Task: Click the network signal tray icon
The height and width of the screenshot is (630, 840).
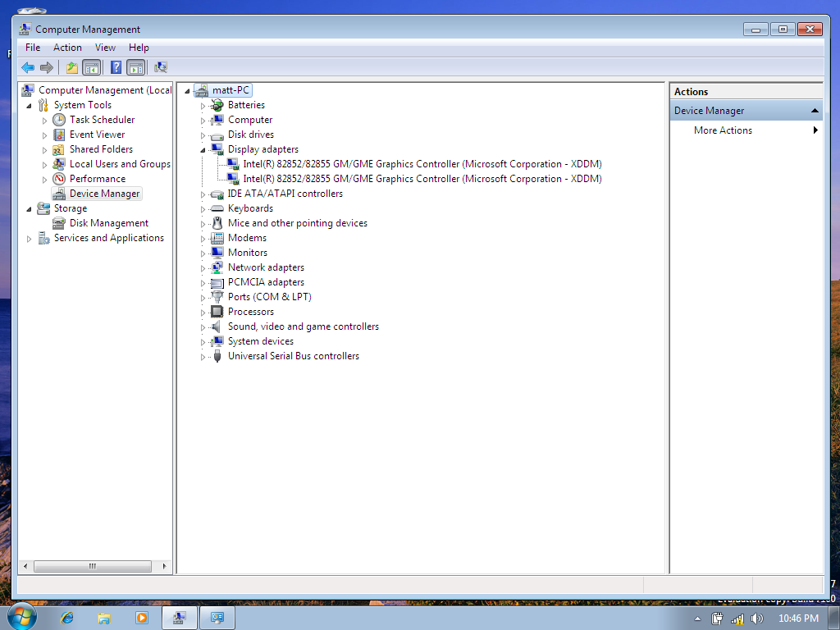Action: click(737, 619)
